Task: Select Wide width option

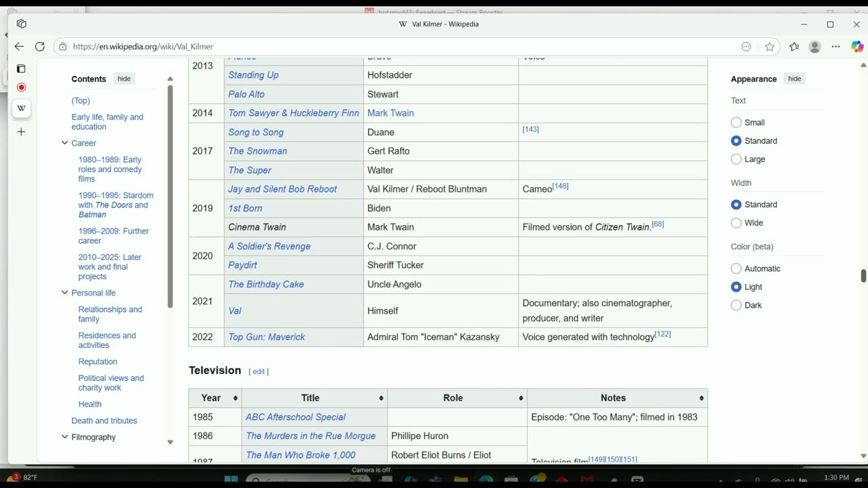Action: (x=736, y=223)
